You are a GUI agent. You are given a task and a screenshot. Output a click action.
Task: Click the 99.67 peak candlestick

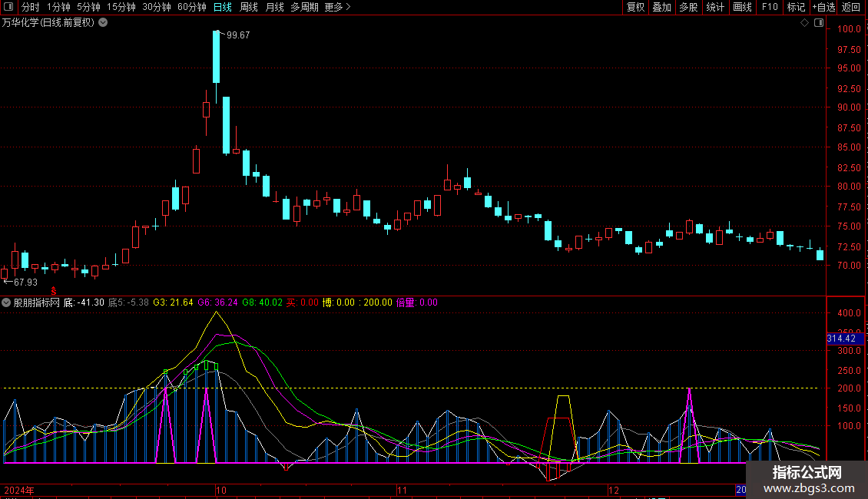217,57
